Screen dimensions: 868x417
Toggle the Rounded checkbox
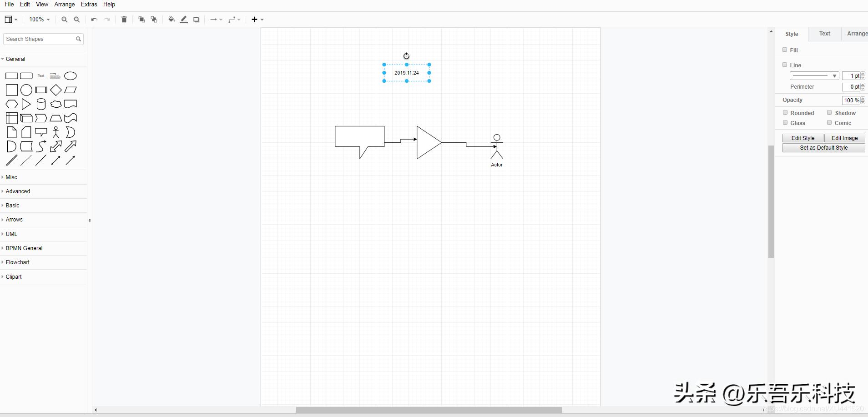785,113
